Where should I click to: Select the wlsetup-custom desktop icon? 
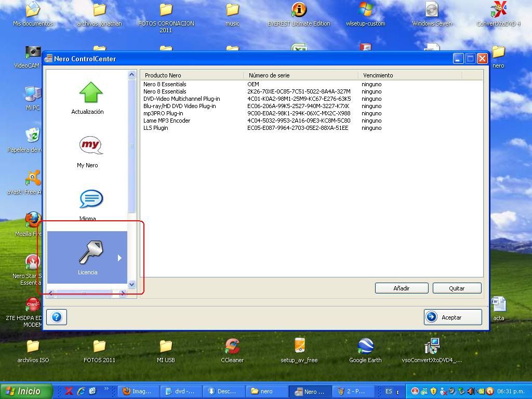click(365, 14)
